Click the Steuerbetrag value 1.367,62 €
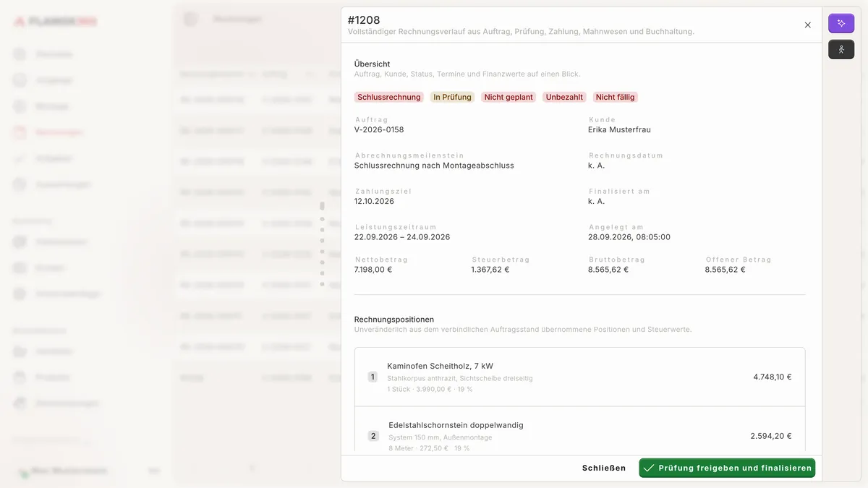This screenshot has width=868, height=488. 490,270
